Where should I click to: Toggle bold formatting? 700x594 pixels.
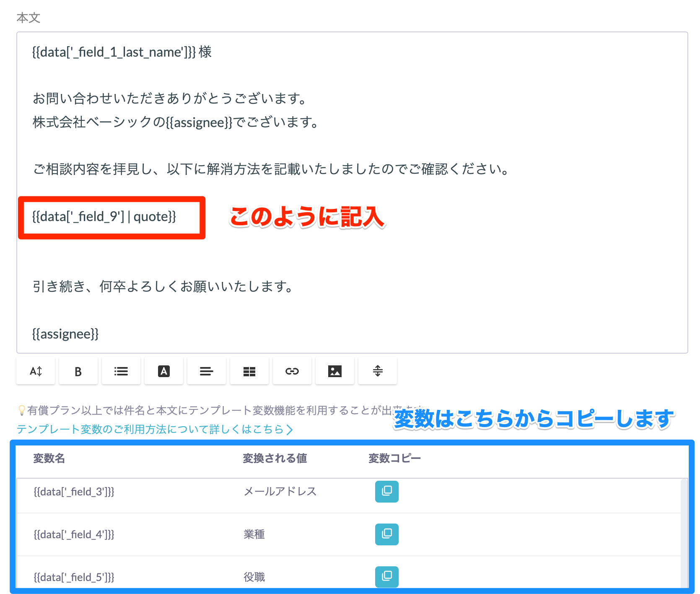click(x=78, y=371)
